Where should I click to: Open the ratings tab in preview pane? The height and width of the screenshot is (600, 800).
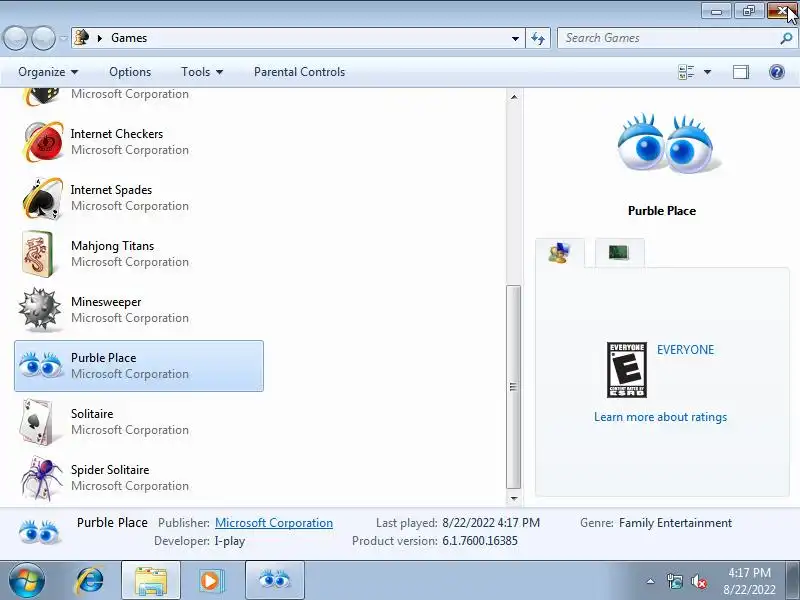pos(560,253)
